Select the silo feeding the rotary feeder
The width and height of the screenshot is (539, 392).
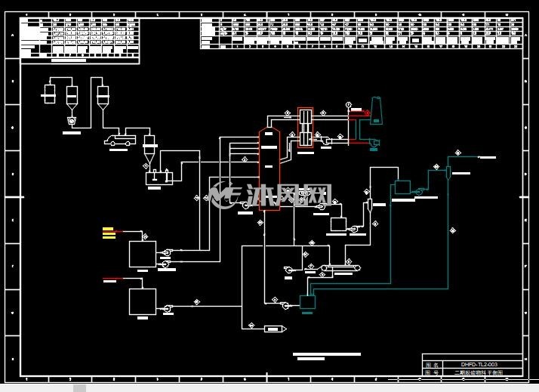(72, 98)
